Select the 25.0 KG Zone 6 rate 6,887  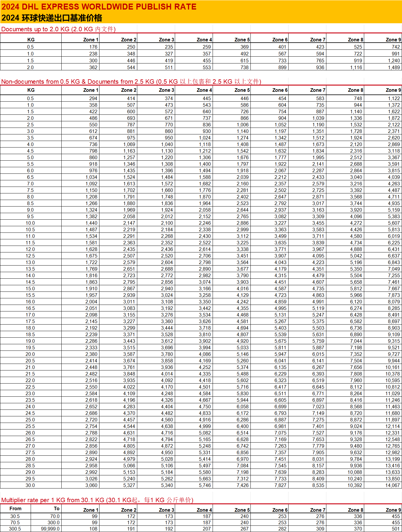[x=280, y=420]
